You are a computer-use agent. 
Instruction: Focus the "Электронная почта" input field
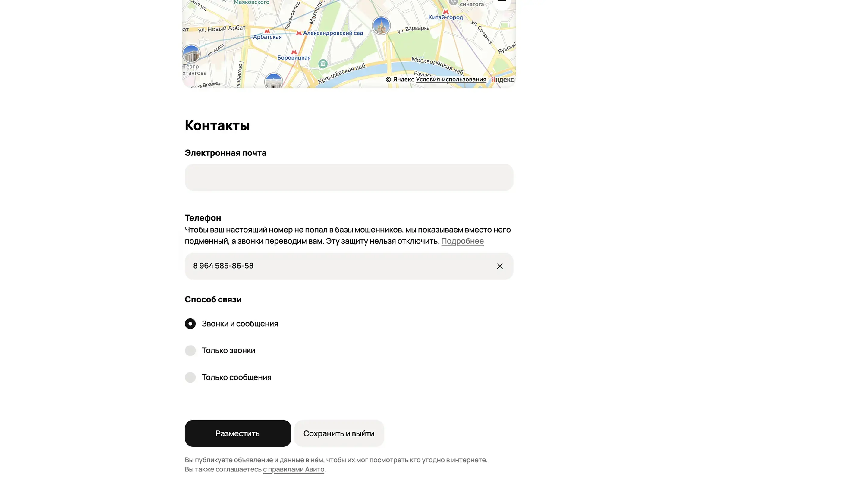click(x=349, y=177)
